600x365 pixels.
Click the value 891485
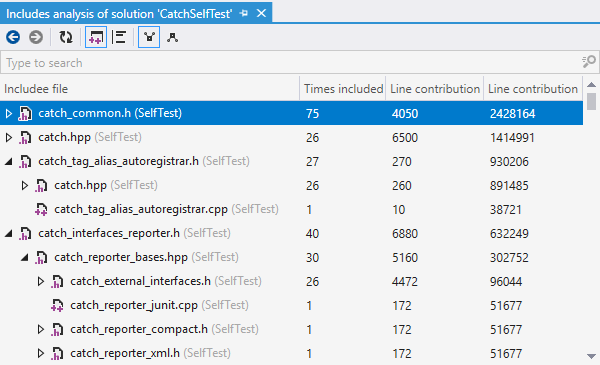(509, 186)
